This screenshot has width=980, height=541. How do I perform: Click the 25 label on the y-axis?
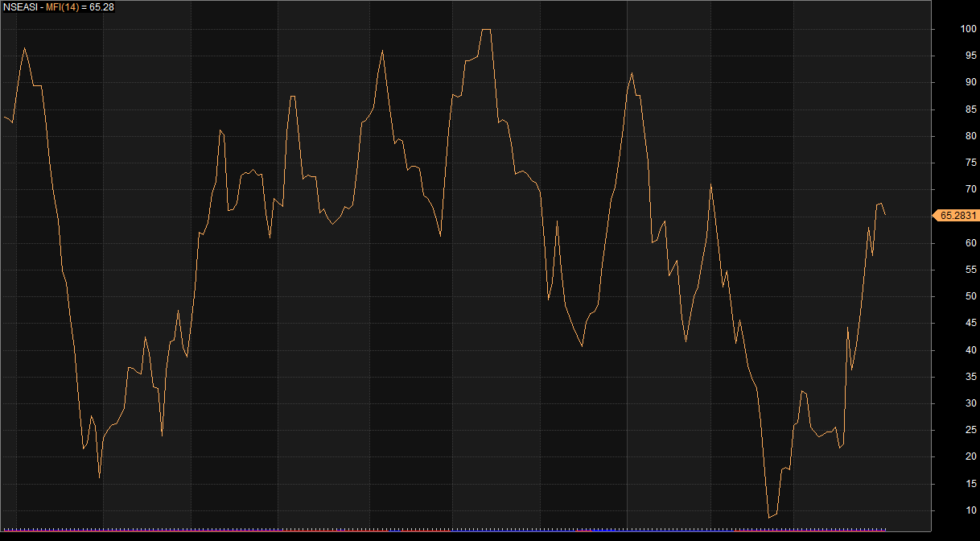tap(969, 431)
